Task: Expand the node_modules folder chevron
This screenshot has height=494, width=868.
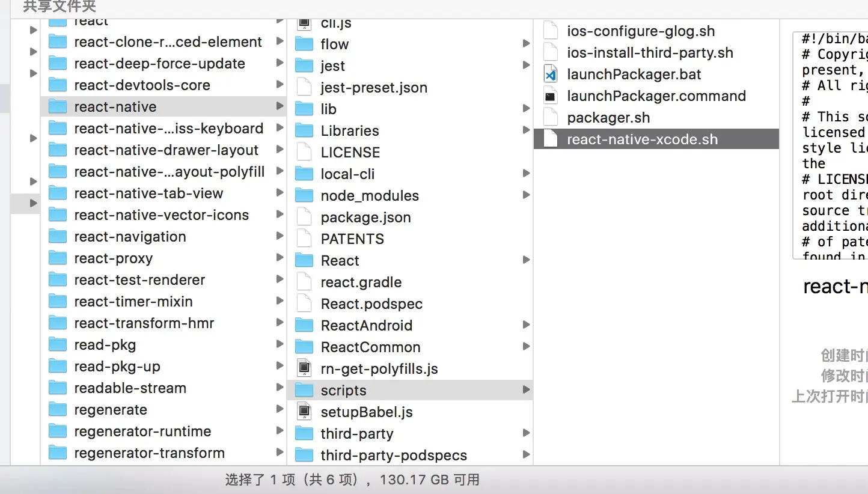Action: coord(526,195)
